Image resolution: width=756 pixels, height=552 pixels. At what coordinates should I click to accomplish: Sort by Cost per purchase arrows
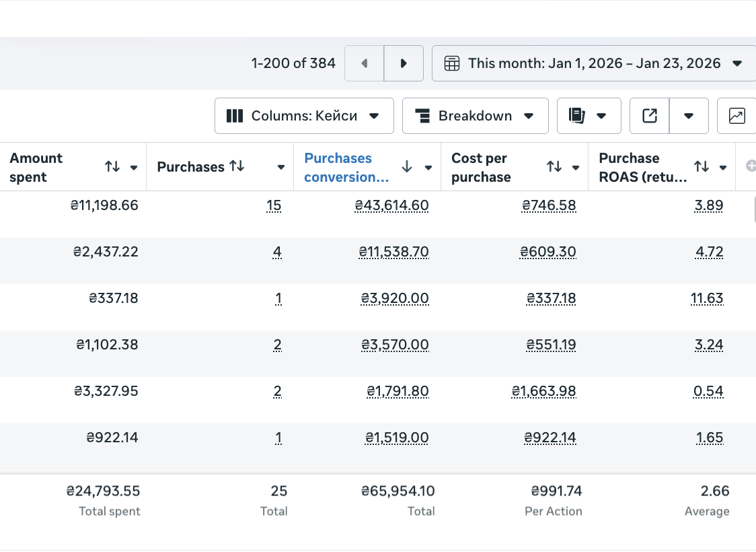click(x=554, y=166)
